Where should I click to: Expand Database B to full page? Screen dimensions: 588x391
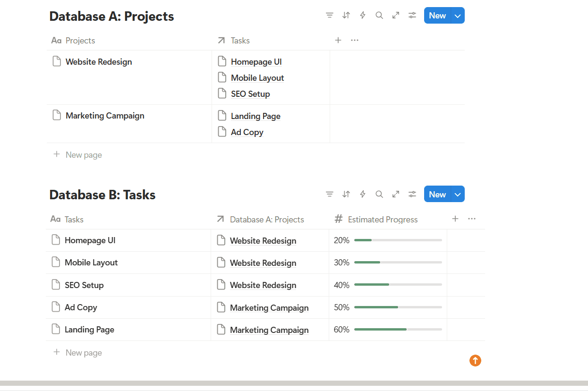point(396,194)
